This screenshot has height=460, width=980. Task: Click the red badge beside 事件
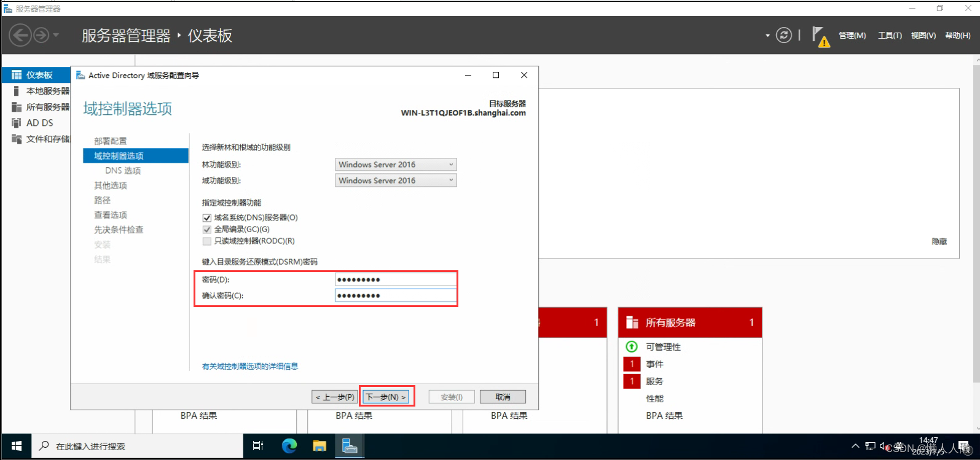coord(632,364)
